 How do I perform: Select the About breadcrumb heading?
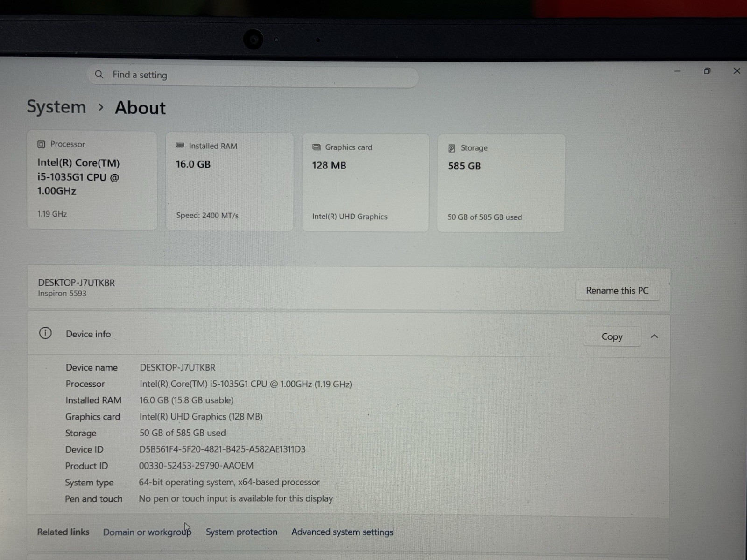pos(140,108)
